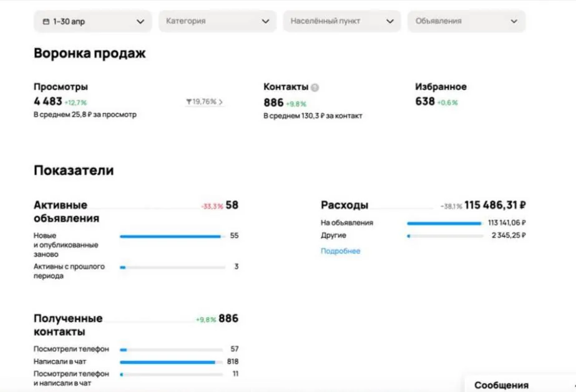The image size is (576, 392).
Task: Click the 113 141,06 ₽ amount
Action: pyautogui.click(x=507, y=223)
